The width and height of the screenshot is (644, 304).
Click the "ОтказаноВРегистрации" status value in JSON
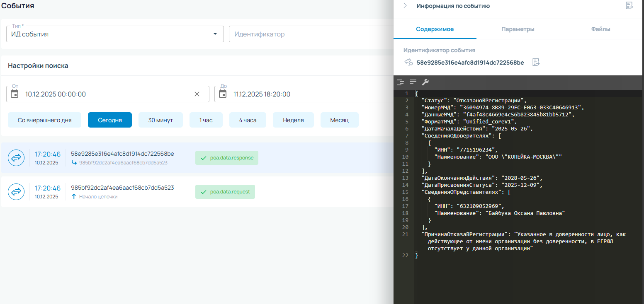point(489,100)
